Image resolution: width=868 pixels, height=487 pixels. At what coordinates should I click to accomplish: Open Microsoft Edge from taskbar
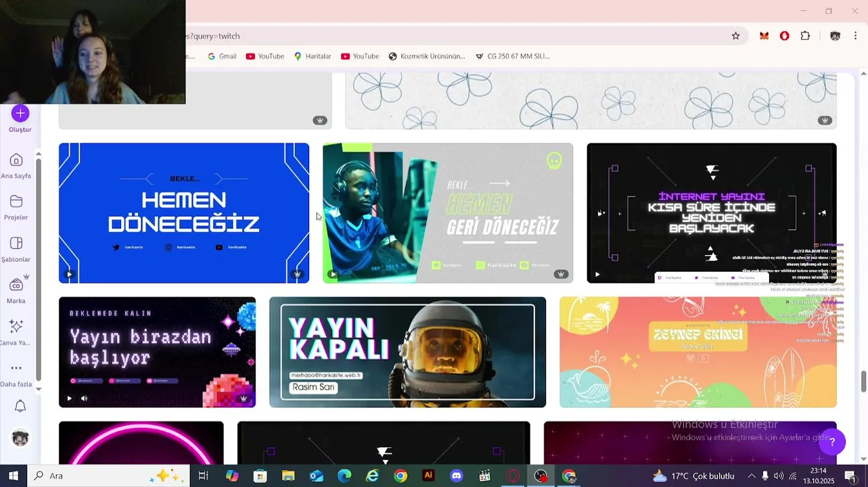(344, 476)
